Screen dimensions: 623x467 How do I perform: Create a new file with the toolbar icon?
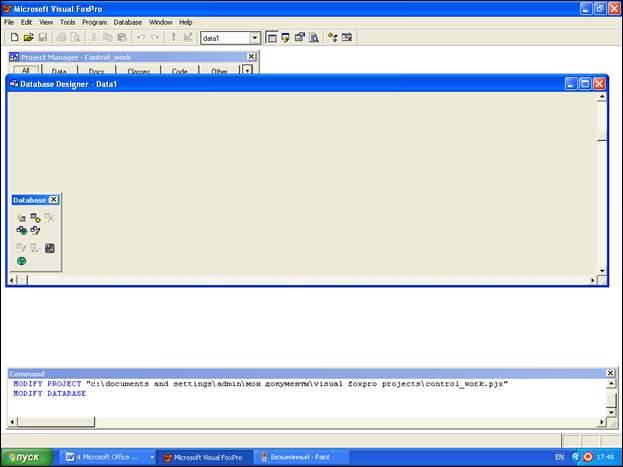[x=14, y=37]
